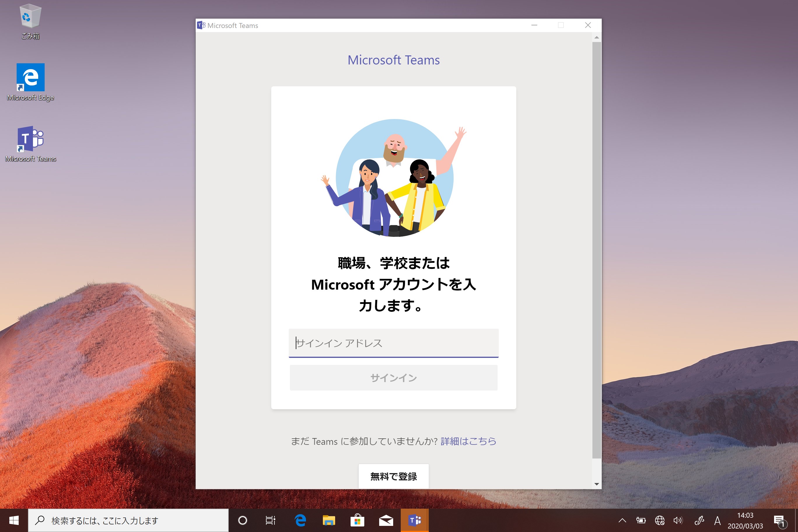Close the Microsoft Teams window

tap(588, 25)
